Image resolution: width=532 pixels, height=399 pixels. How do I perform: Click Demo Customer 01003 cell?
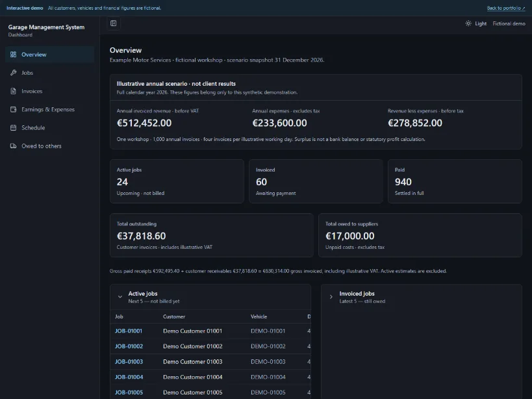[192, 362]
